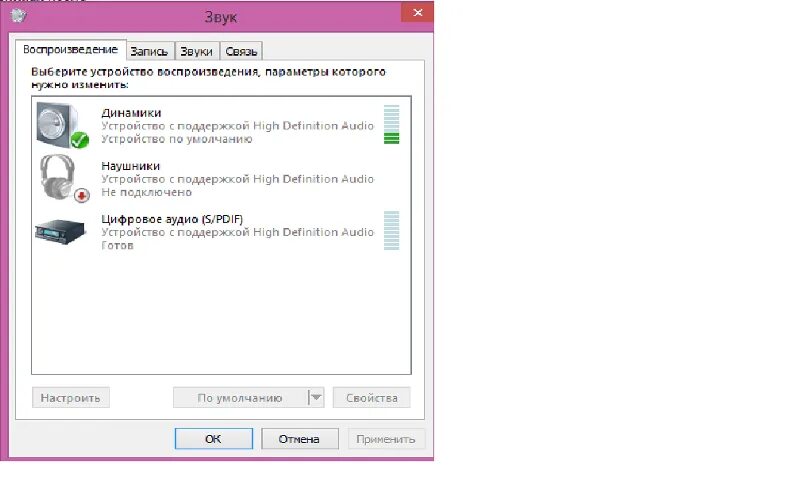Confirm with the ОК button

[213, 439]
